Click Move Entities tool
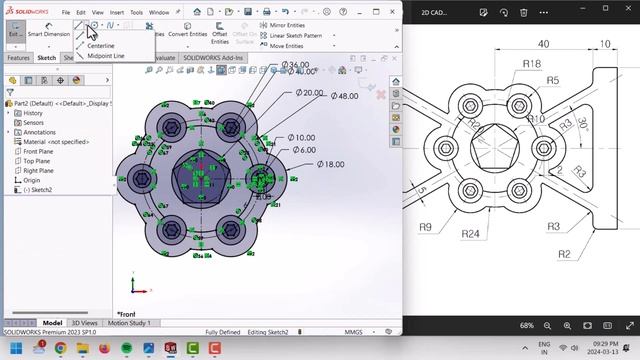 click(x=282, y=46)
